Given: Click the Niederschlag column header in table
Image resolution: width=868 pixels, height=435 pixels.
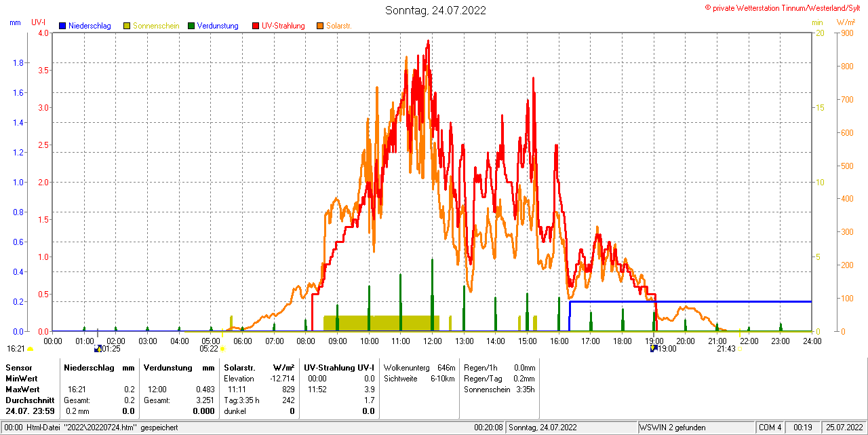Looking at the screenshot, I should (88, 367).
